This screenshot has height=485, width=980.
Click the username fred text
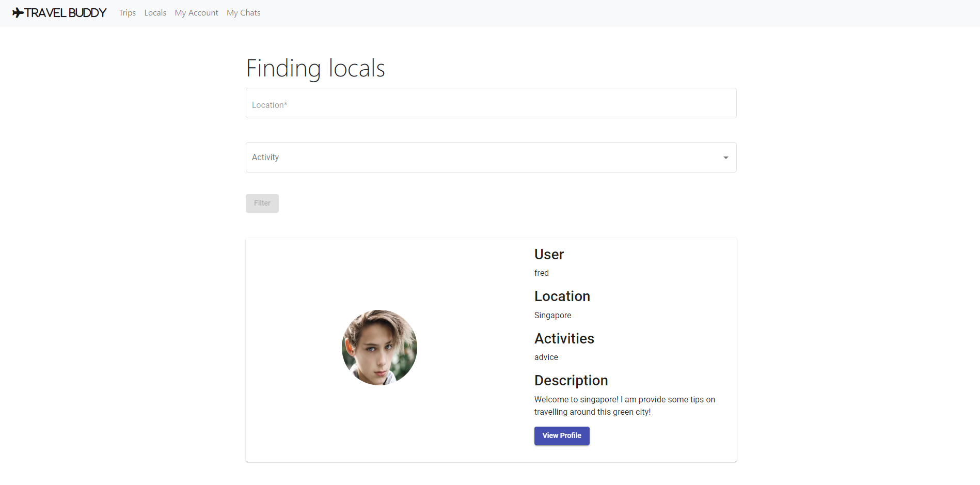click(x=541, y=273)
